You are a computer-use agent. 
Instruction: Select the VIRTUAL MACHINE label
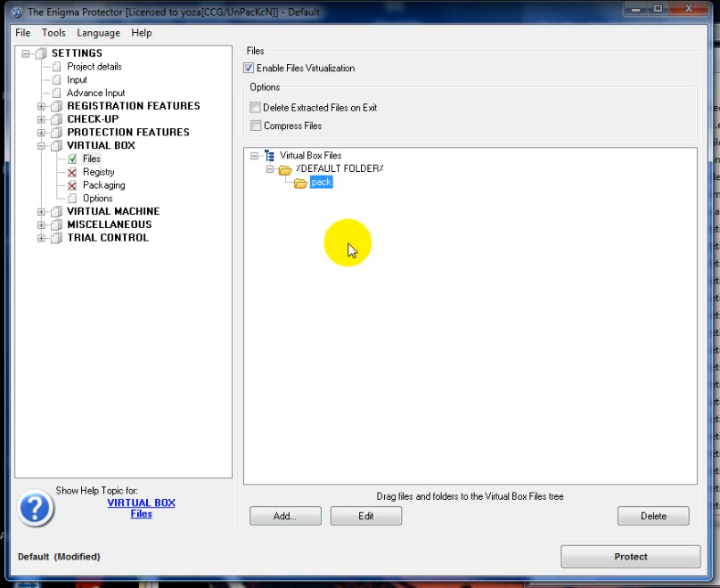[113, 211]
